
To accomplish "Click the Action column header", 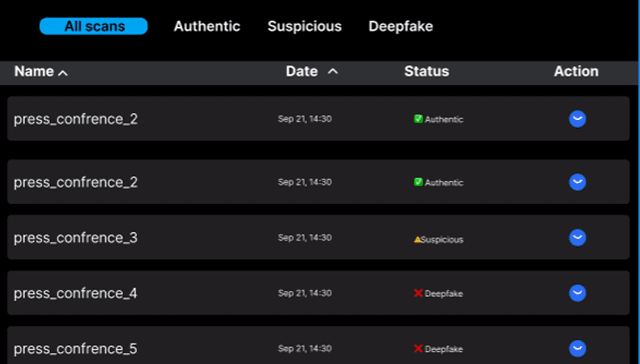I will coord(576,72).
